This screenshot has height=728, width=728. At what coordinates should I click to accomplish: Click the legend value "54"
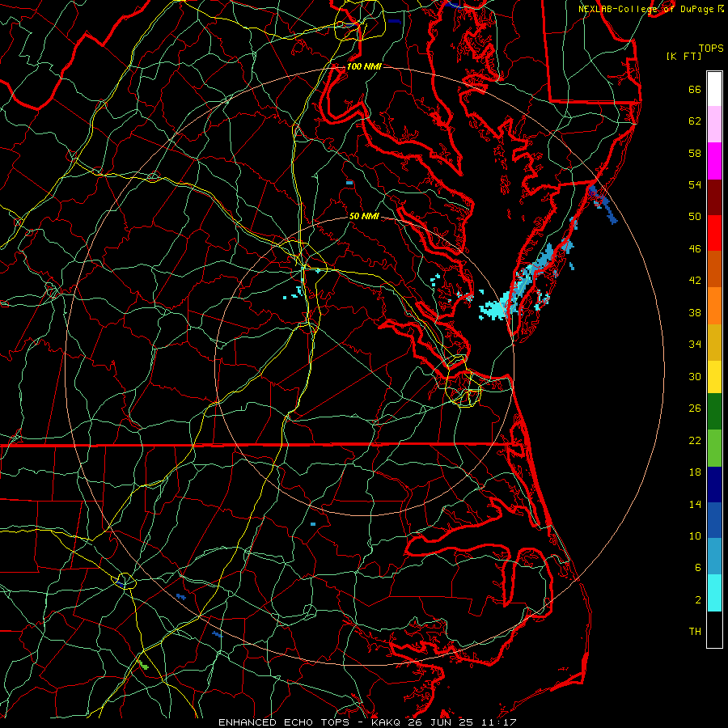coord(695,184)
